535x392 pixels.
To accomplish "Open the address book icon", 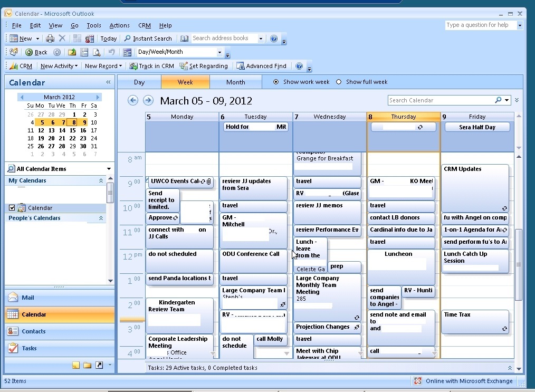I will click(x=184, y=39).
